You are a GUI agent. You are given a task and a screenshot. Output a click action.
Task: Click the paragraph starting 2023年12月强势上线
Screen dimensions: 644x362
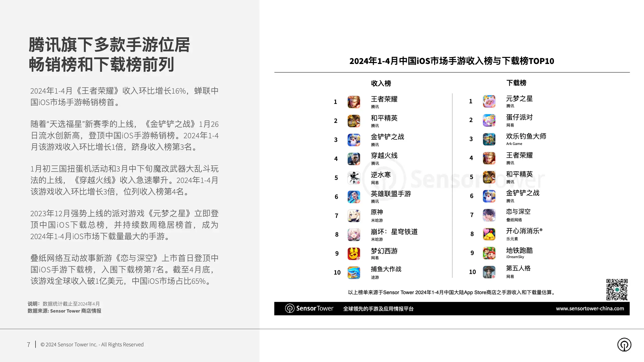click(x=124, y=225)
